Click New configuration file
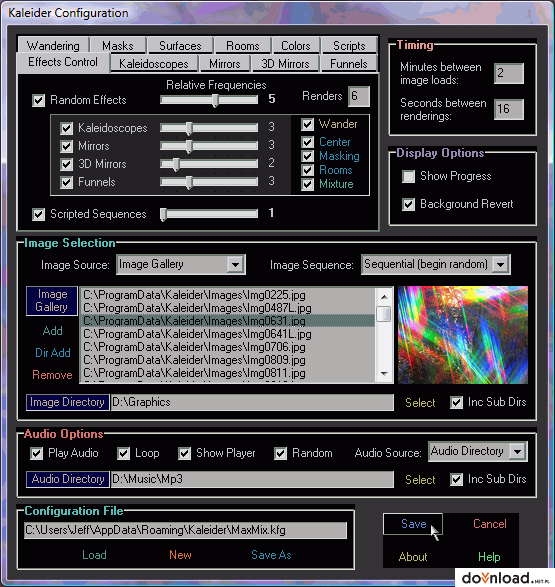 pos(180,555)
